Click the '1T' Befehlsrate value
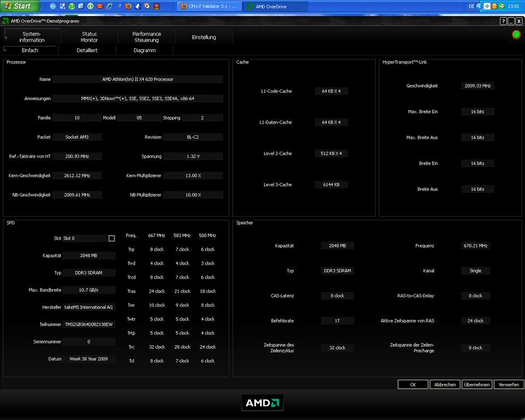Image resolution: width=525 pixels, height=420 pixels. pos(337,320)
